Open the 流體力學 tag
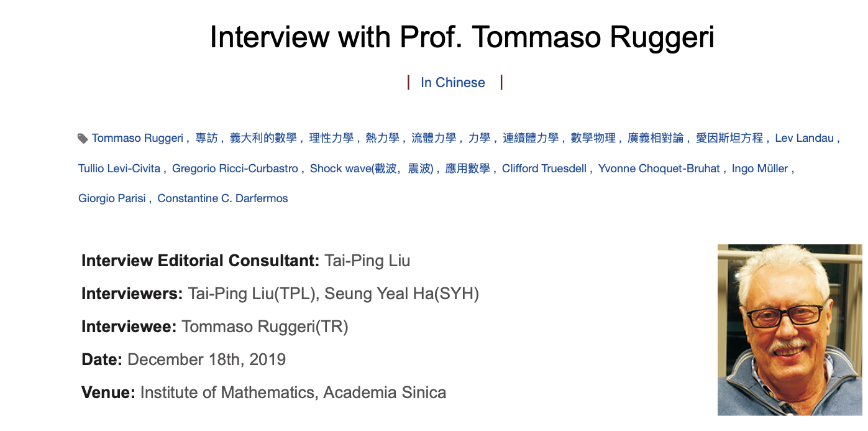Image resolution: width=868 pixels, height=431 pixels. pyautogui.click(x=434, y=138)
